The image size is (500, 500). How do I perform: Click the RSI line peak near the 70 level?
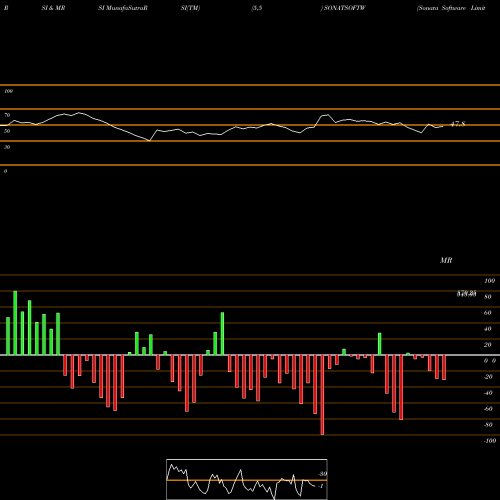point(79,113)
